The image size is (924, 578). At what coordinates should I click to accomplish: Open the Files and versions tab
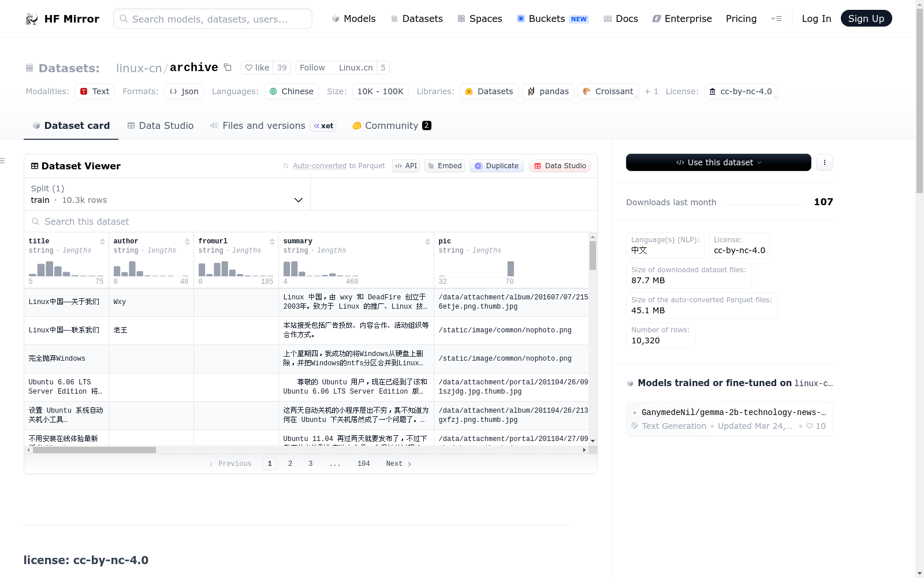pyautogui.click(x=273, y=125)
